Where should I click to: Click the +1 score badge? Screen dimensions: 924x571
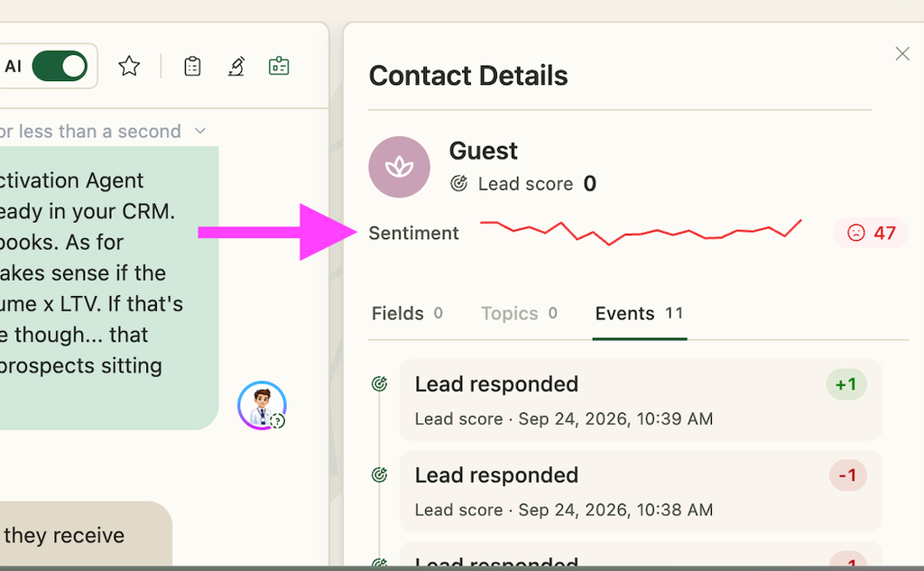click(846, 384)
